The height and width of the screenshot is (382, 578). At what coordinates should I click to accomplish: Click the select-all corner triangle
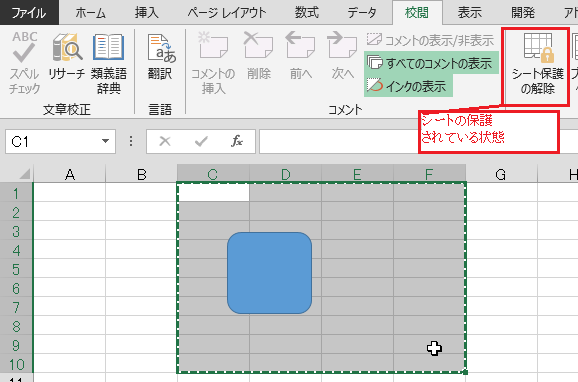coord(24,173)
